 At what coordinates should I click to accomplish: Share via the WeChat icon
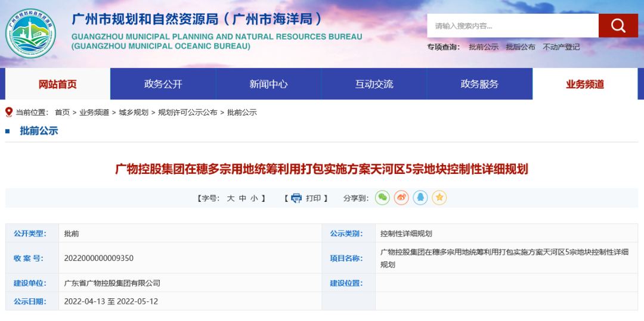[382, 198]
